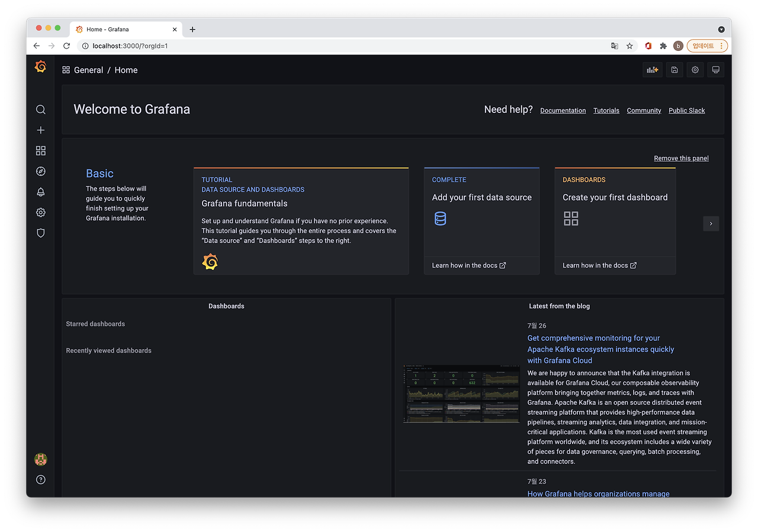Screen dimensions: 758x532
Task: Bookmark this page with the star icon
Action: coord(629,46)
